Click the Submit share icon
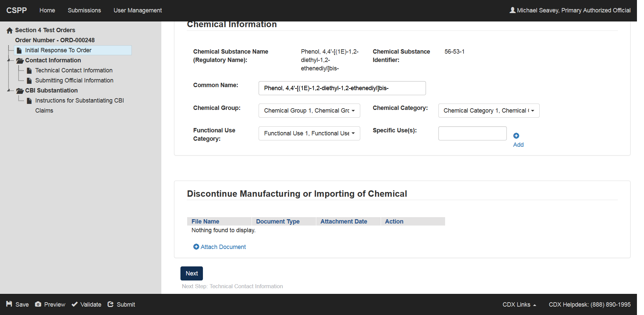Viewport: 644px width, 315px height. [x=111, y=304]
